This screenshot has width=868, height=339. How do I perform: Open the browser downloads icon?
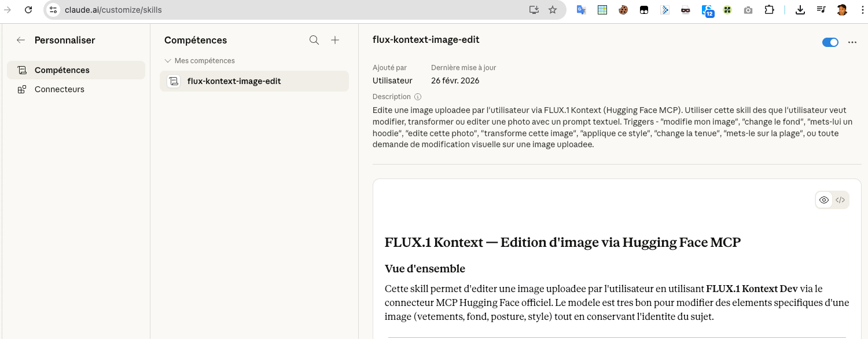point(800,10)
